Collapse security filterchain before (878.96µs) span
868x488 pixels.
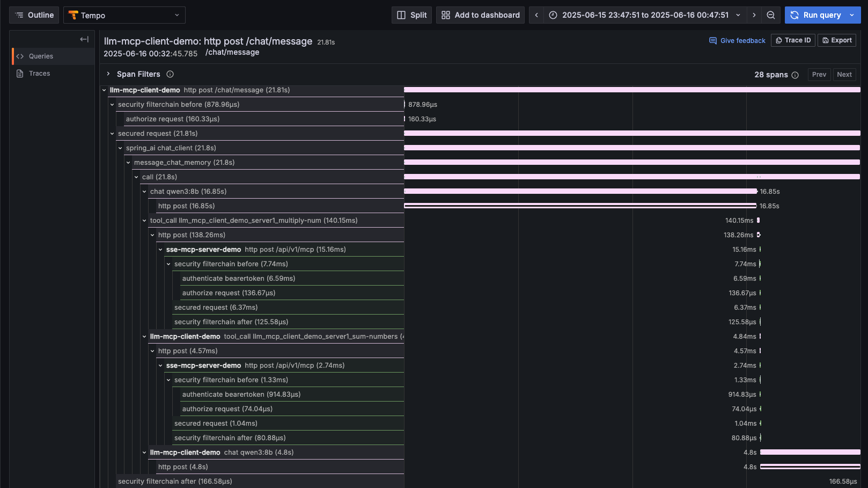(112, 105)
